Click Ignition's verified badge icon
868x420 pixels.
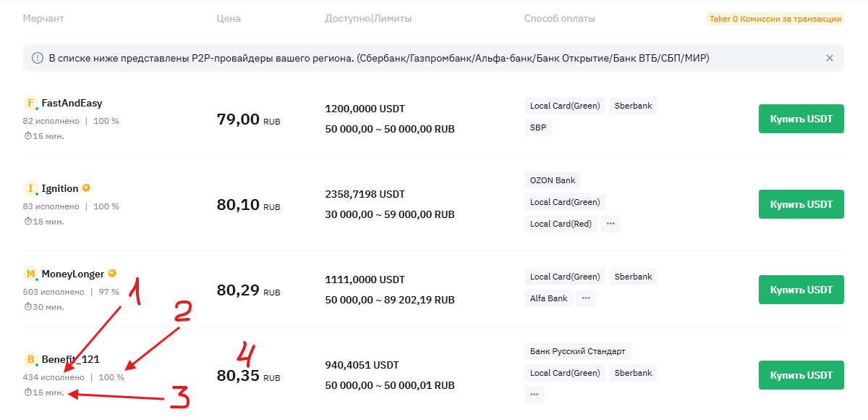[x=86, y=188]
